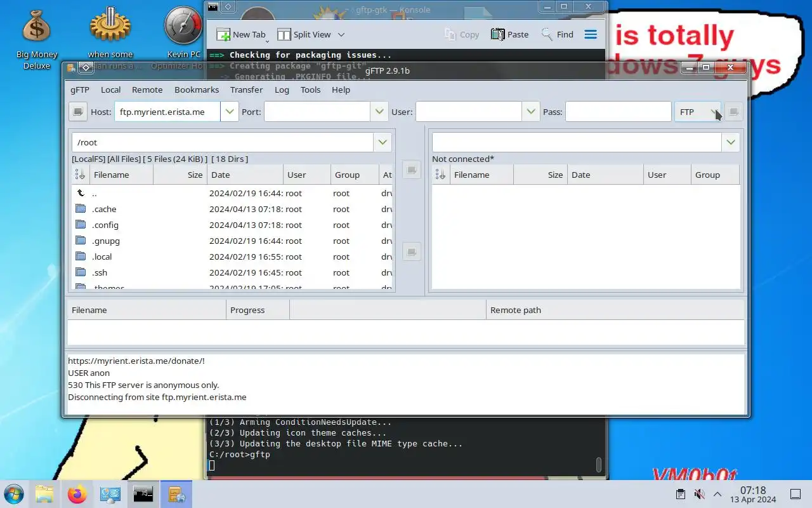Click the .ssh folder icon
Image resolution: width=812 pixels, height=508 pixels.
pos(81,272)
